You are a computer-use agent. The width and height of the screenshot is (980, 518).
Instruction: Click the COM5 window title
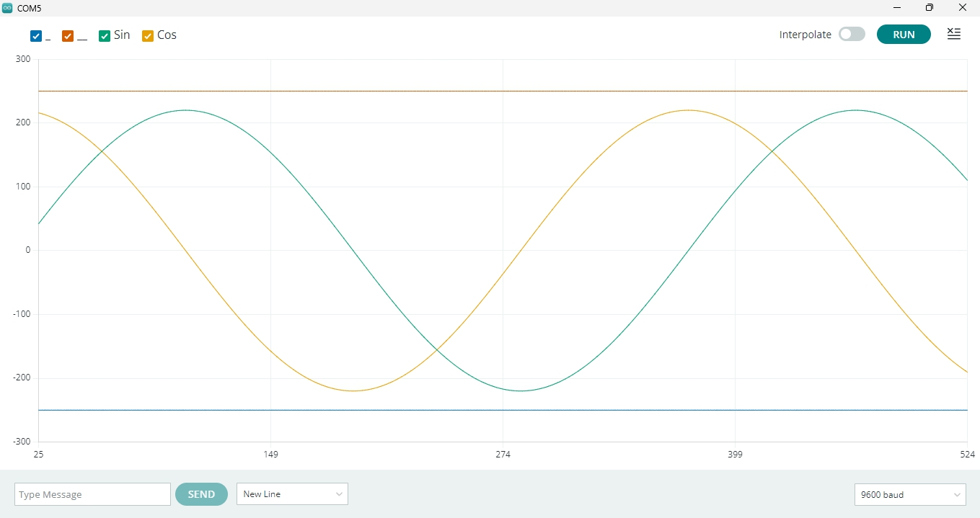point(30,8)
